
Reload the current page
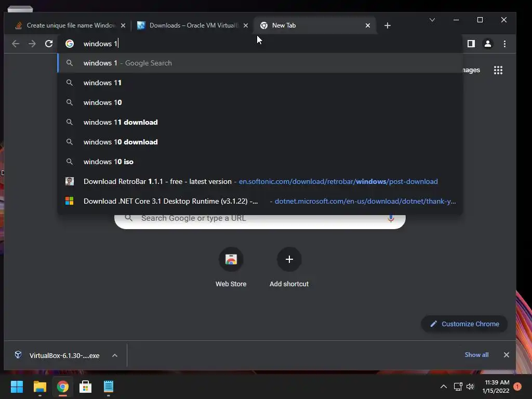coord(49,44)
